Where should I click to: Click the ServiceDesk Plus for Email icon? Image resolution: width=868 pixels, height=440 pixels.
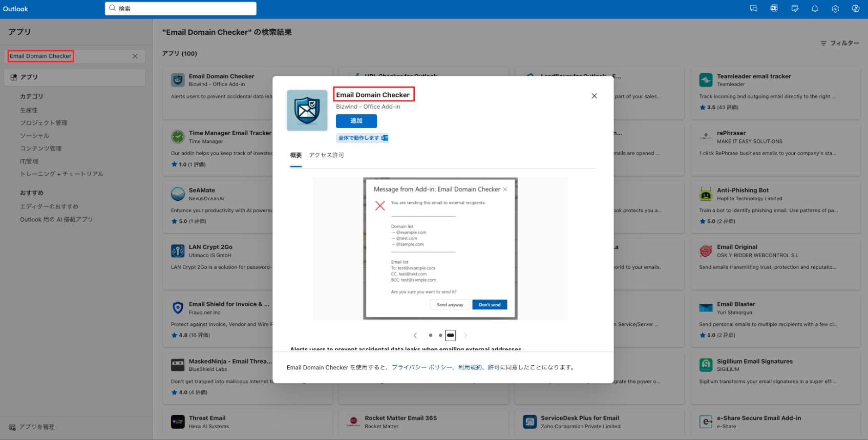[x=530, y=422]
